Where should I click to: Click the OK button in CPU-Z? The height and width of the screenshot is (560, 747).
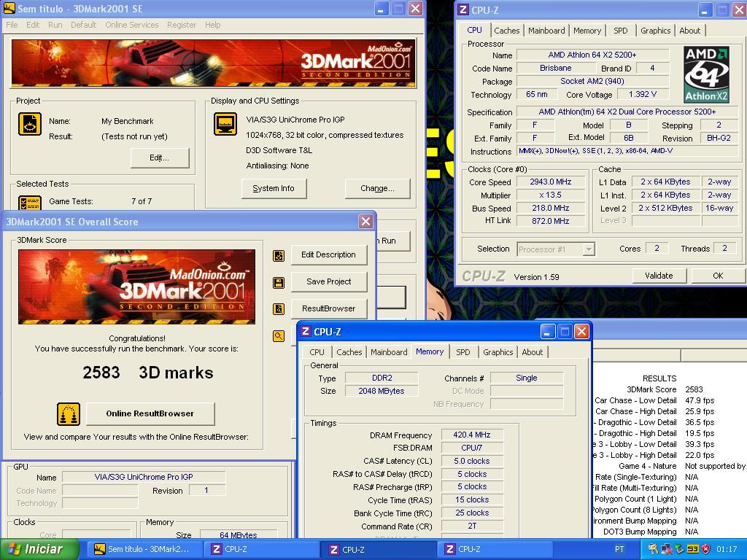718,276
